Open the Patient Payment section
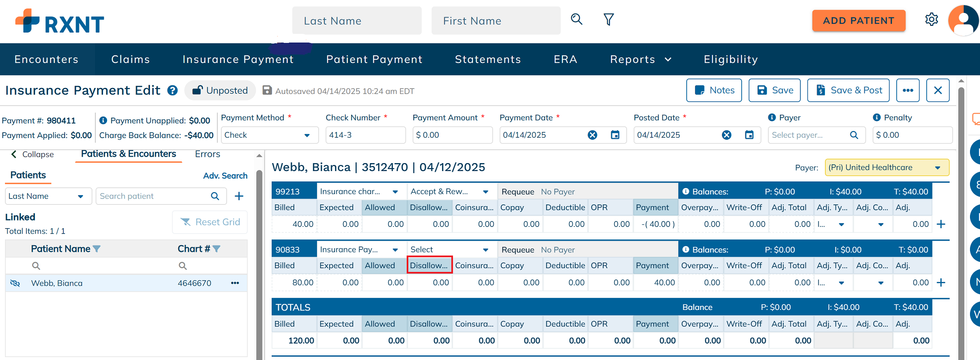 [374, 59]
